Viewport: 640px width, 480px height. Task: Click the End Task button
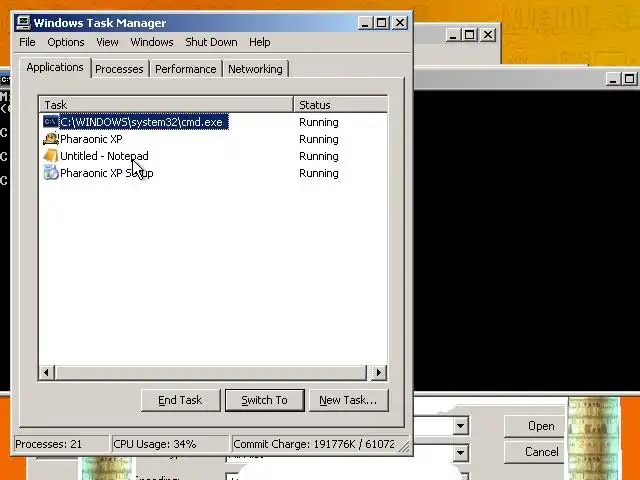(180, 400)
